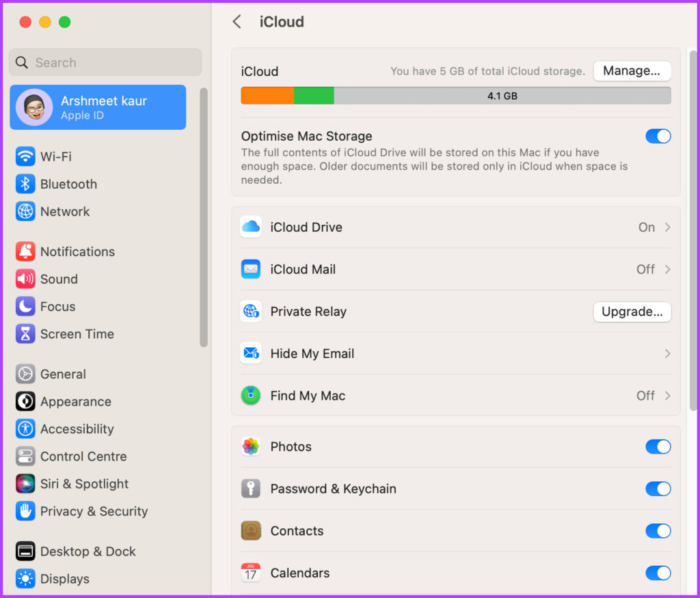
Task: Go back using the back arrow
Action: [x=237, y=21]
